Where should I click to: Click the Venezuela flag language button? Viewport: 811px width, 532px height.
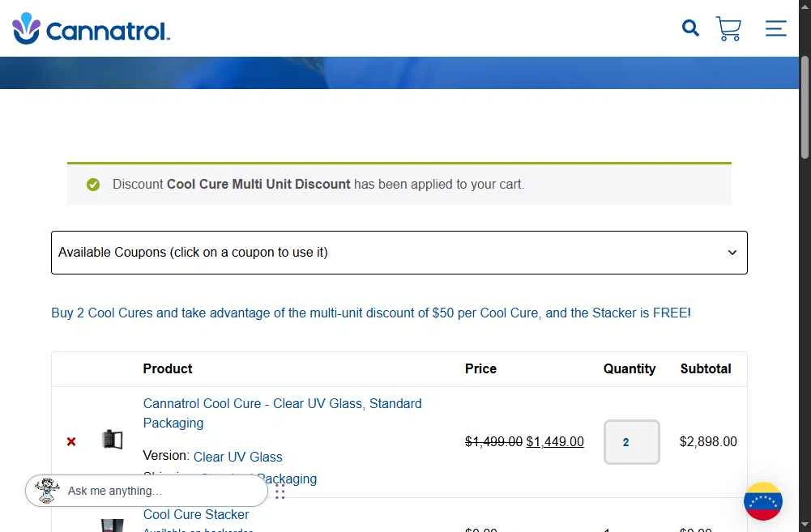(x=763, y=501)
